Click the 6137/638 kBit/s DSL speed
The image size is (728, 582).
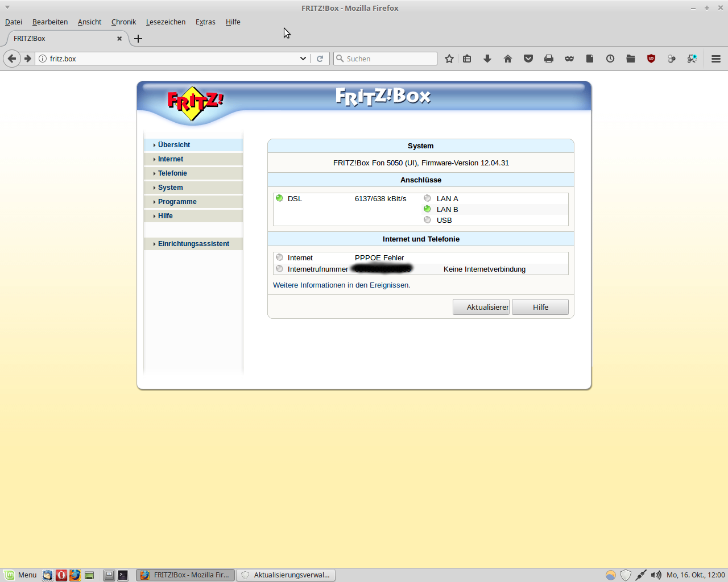point(380,199)
